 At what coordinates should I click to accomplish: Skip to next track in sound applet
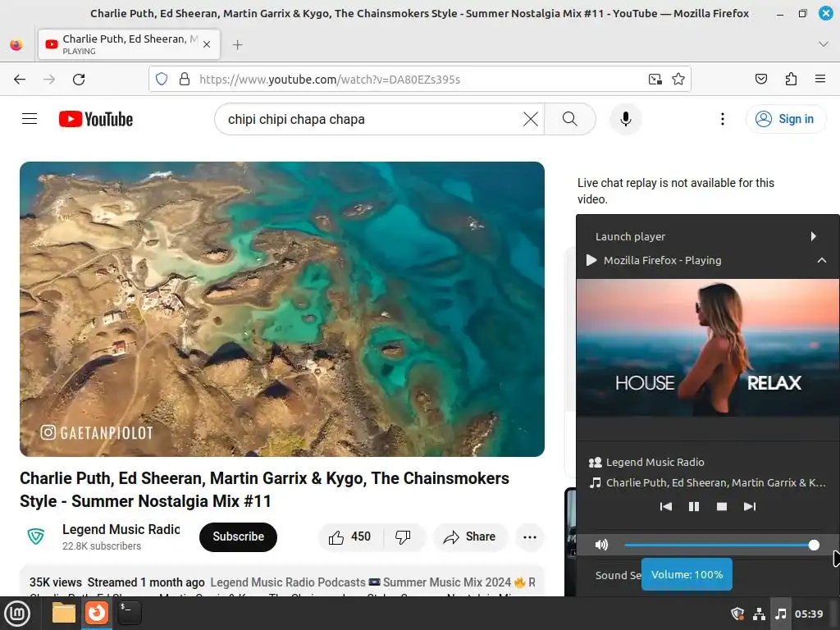click(x=750, y=506)
